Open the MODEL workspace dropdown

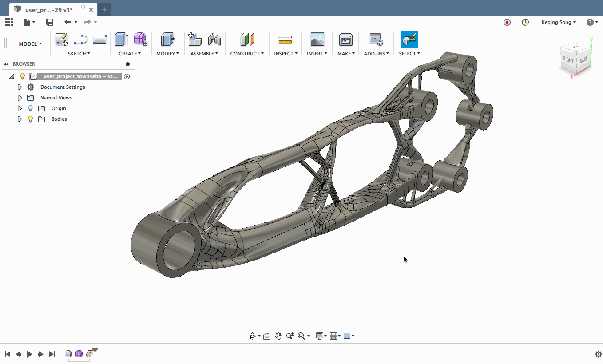(x=30, y=44)
